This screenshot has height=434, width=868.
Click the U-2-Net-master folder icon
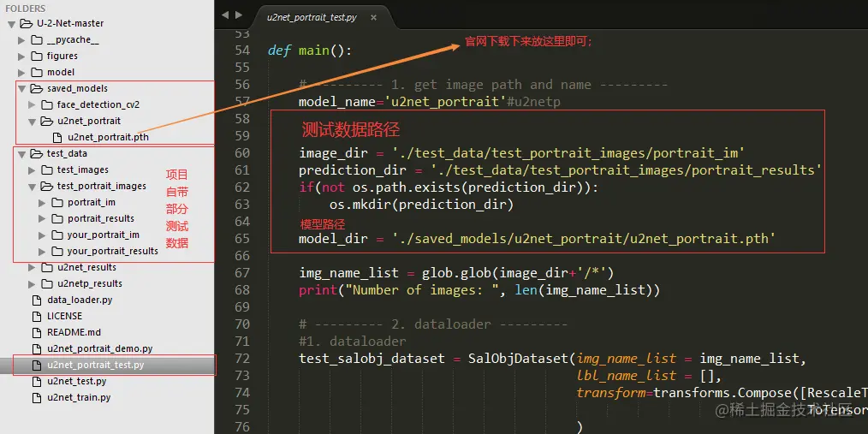(x=26, y=23)
